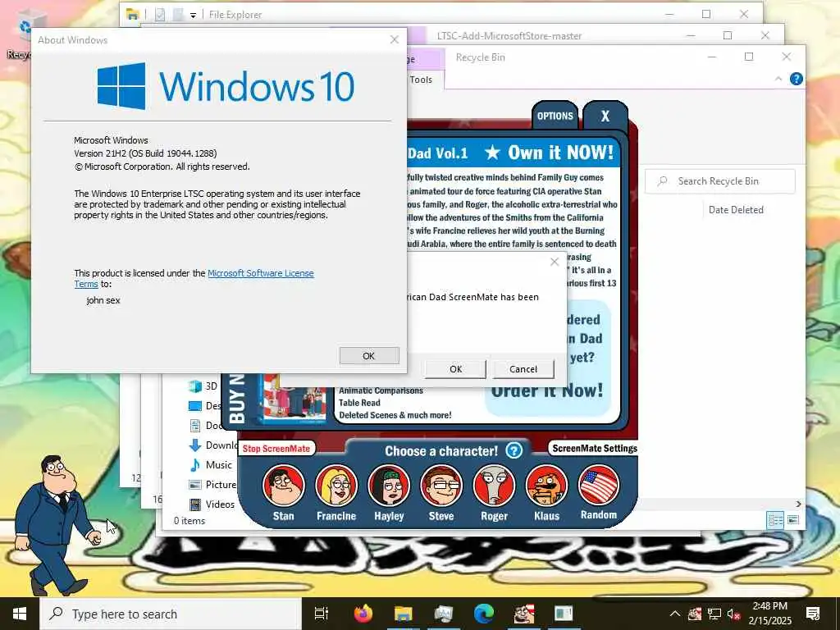Open File Explorer from taskbar
Image resolution: width=840 pixels, height=630 pixels.
tap(404, 614)
